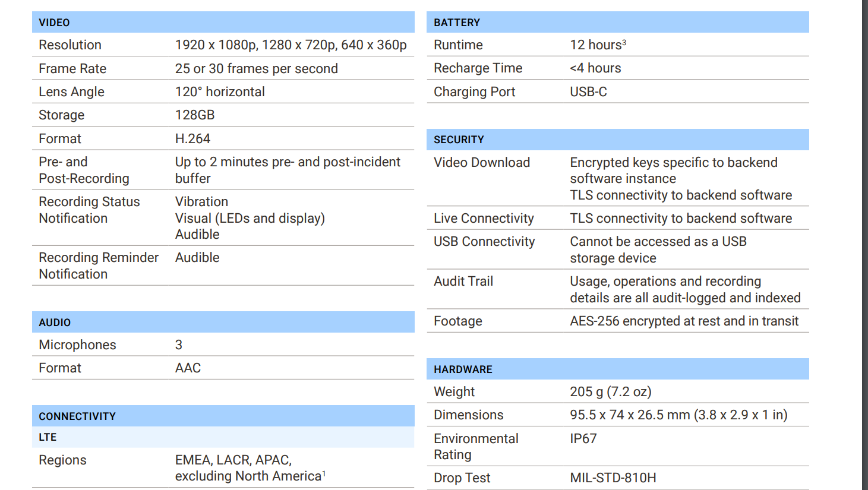Click the CONNECTIVITY section header
The image size is (868, 490).
[77, 416]
